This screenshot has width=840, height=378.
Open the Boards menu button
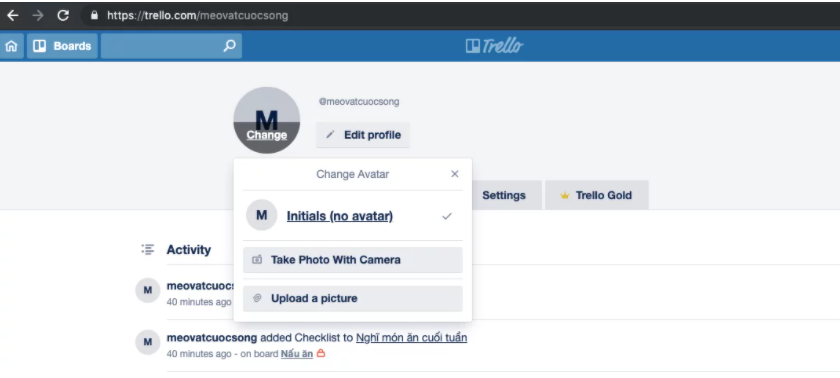pyautogui.click(x=62, y=46)
